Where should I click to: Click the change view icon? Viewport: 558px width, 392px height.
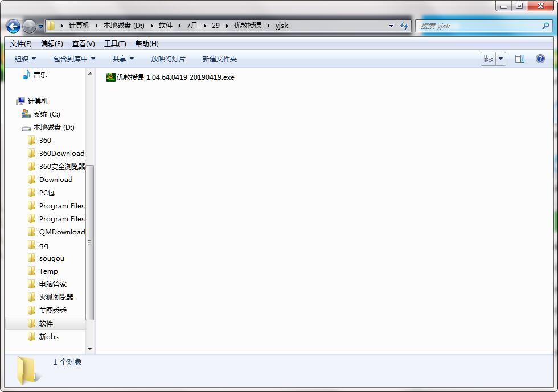tap(489, 59)
